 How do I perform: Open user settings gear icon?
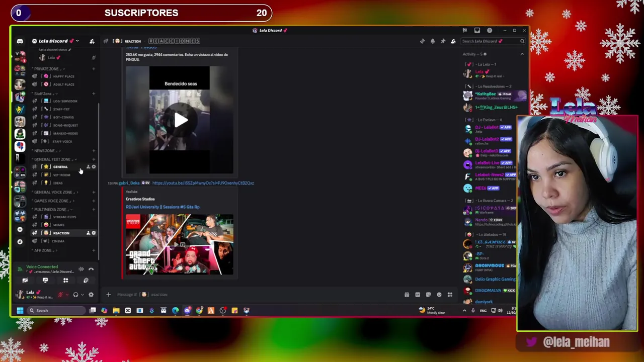tap(91, 295)
